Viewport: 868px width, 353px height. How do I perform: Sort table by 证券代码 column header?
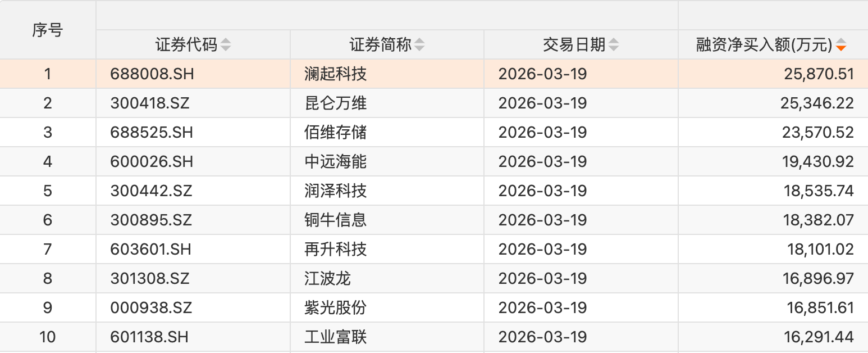[186, 45]
